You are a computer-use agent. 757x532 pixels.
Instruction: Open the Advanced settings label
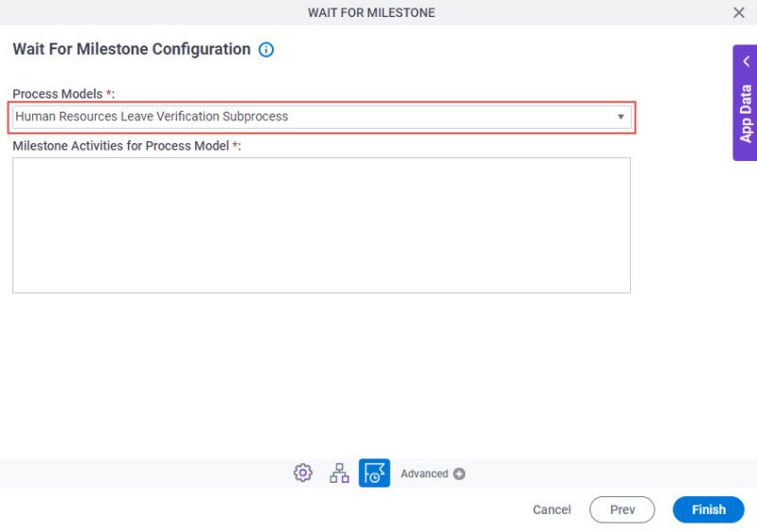pyautogui.click(x=424, y=474)
